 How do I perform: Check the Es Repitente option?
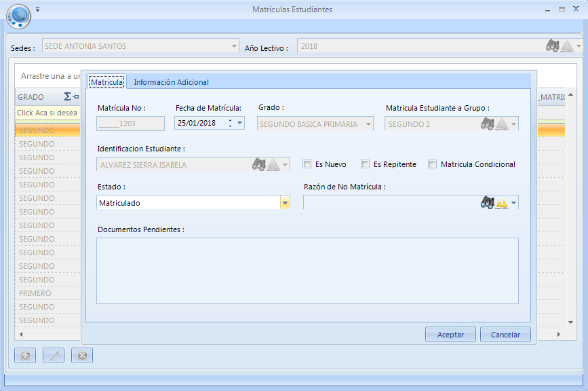click(366, 164)
